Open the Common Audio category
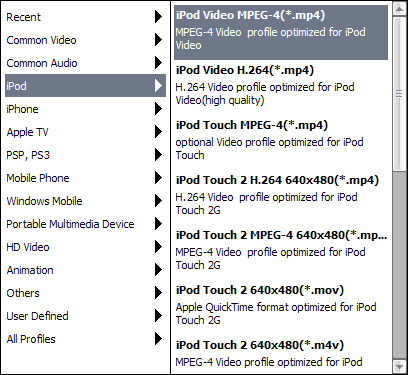 85,63
